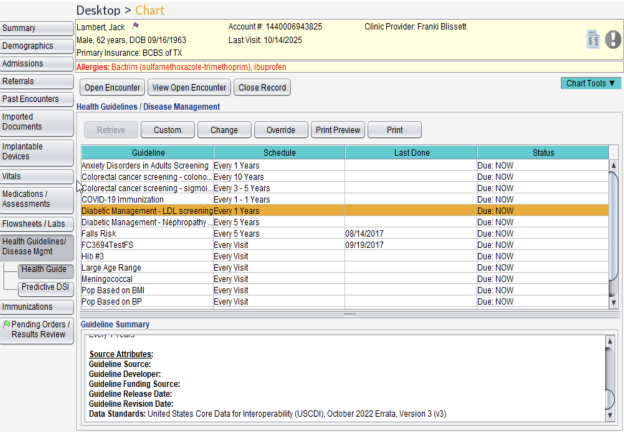This screenshot has width=624, height=432.
Task: Click the Close Record button
Action: [262, 88]
